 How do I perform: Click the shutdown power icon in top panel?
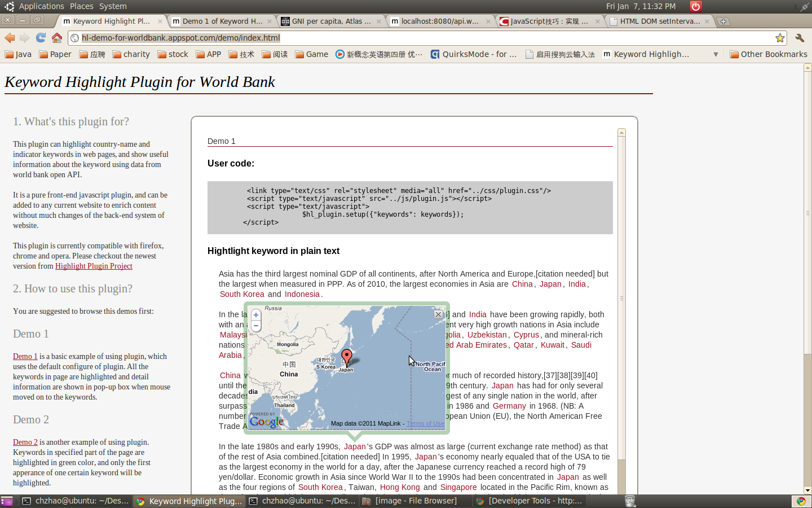pyautogui.click(x=696, y=6)
